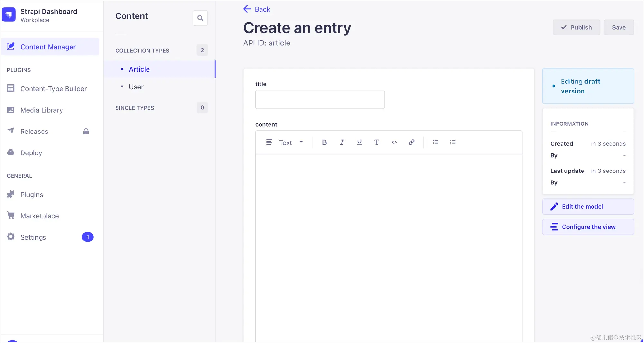Click the Deploy cloud icon
Screen dimensions: 644x343
click(11, 152)
